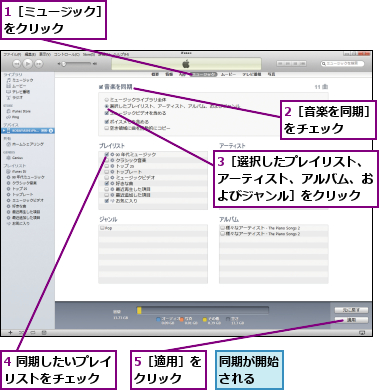This screenshot has height=390, width=379.
Task: Open the 表示 menu
Action: 45,54
